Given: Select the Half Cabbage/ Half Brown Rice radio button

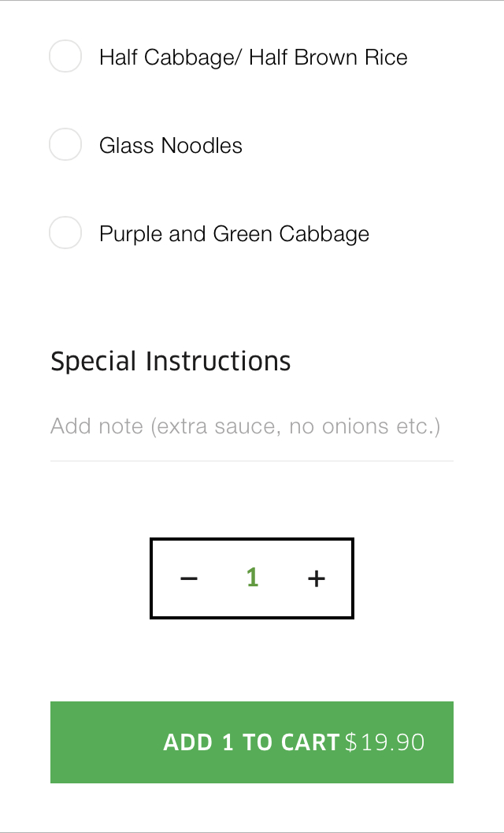Looking at the screenshot, I should pos(65,57).
